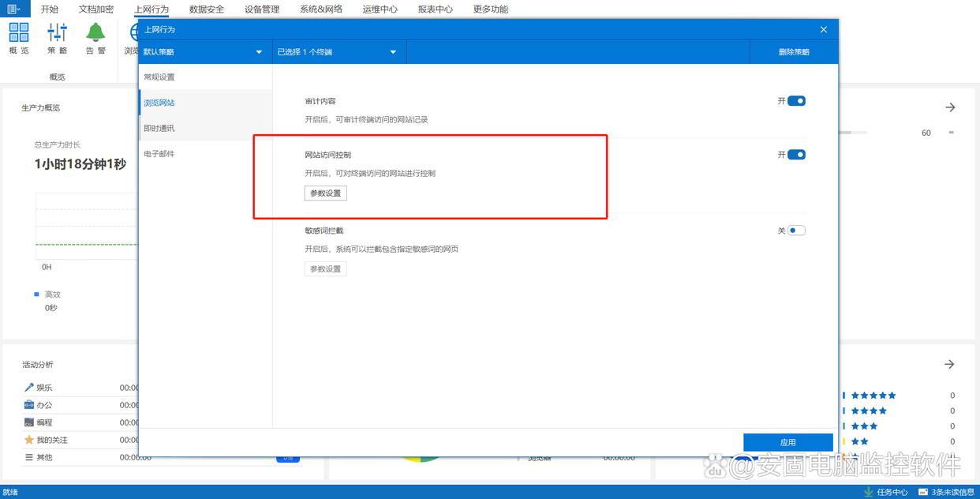Click the 删除策略 button

tap(794, 52)
